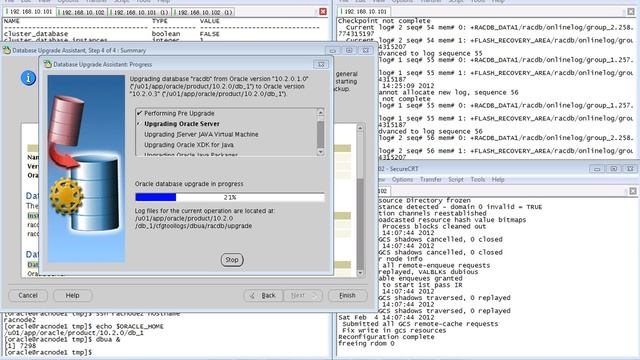640x360 pixels.
Task: Close tab in lower SecureCRT window
Action: (x=633, y=191)
